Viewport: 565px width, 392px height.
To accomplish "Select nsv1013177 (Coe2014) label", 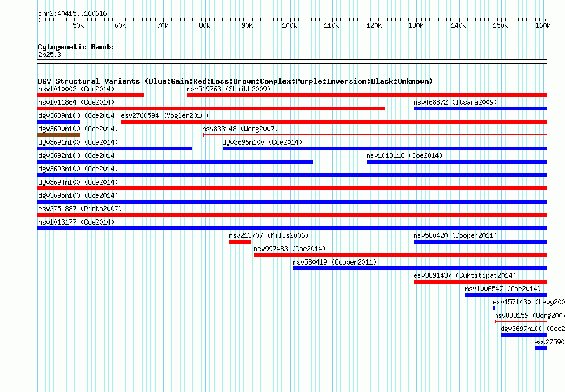I will (76, 222).
